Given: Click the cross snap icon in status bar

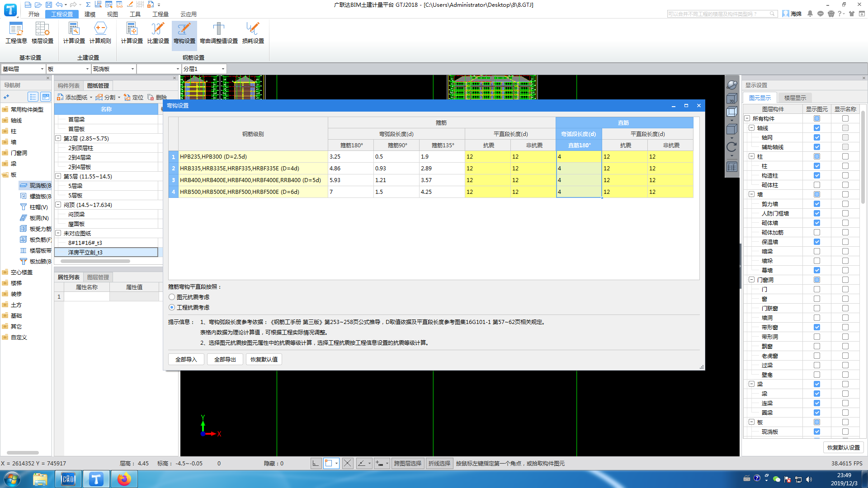Looking at the screenshot, I should point(347,463).
